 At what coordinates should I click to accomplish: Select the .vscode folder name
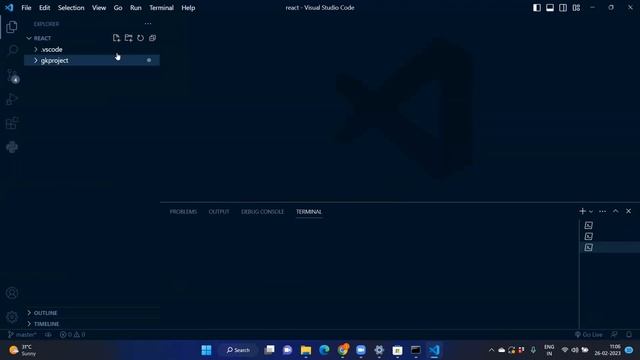click(x=51, y=49)
